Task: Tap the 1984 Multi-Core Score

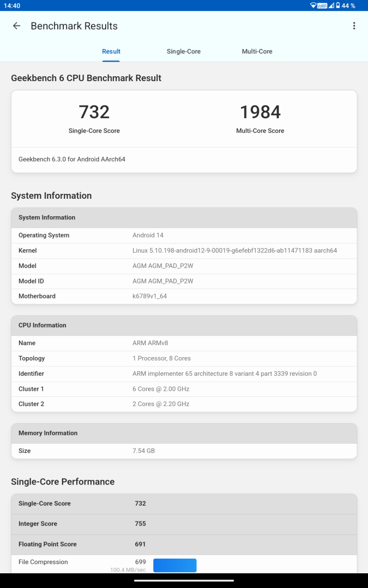Action: coord(260,112)
